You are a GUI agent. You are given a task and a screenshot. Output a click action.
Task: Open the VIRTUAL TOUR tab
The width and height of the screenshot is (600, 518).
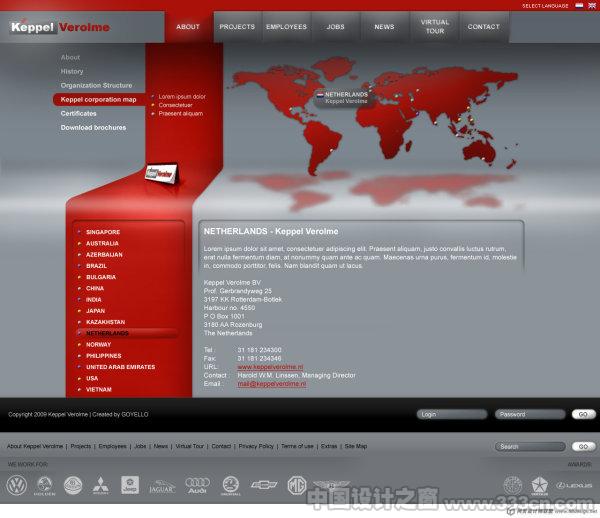click(435, 27)
